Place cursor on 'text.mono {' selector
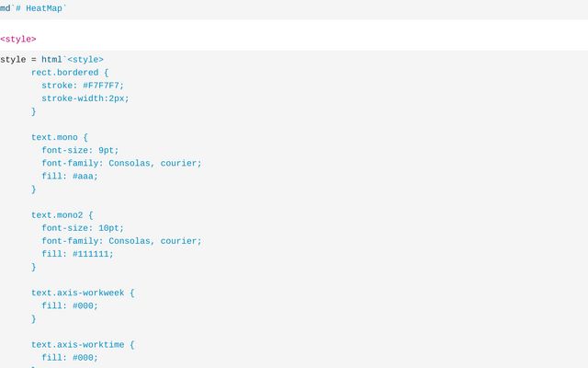The height and width of the screenshot is (368, 588). (60, 137)
